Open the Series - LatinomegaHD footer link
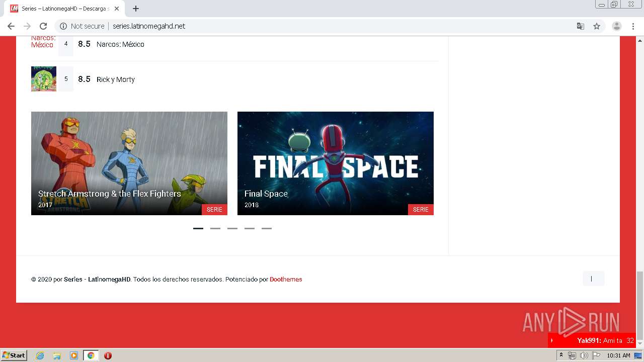644x362 pixels. (97, 280)
